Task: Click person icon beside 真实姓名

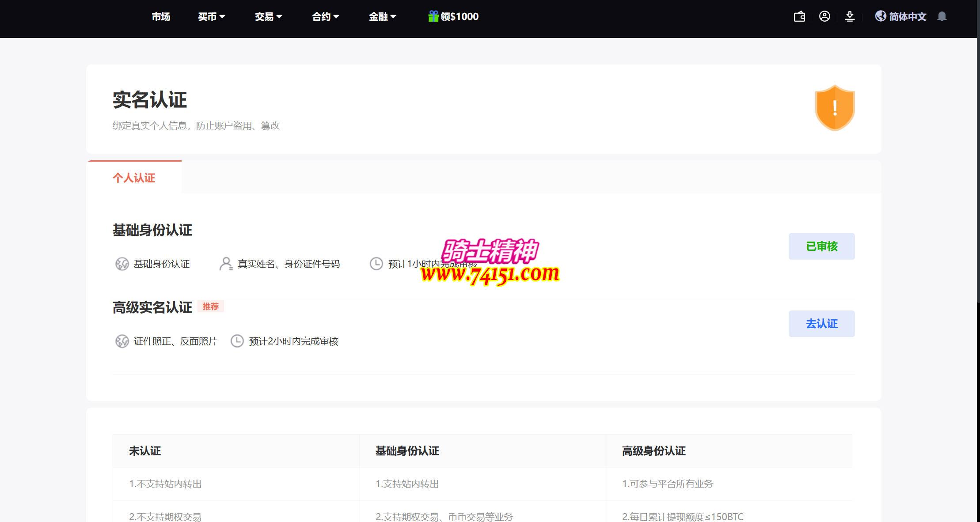Action: click(x=226, y=264)
